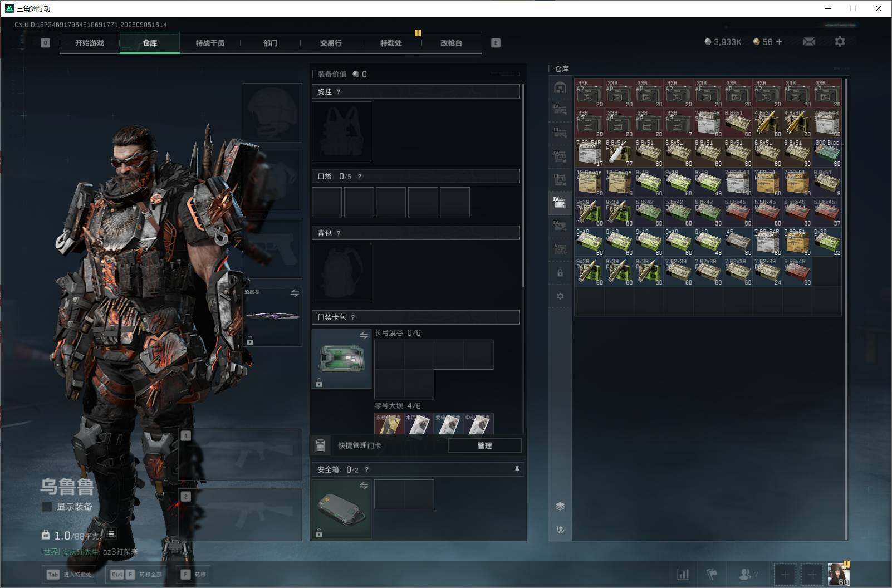Click the equipment panel scrollbar

[x=523, y=187]
